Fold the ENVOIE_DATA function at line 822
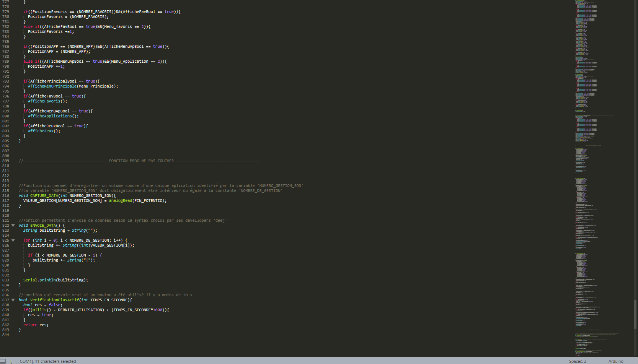638x364 pixels. click(13, 226)
